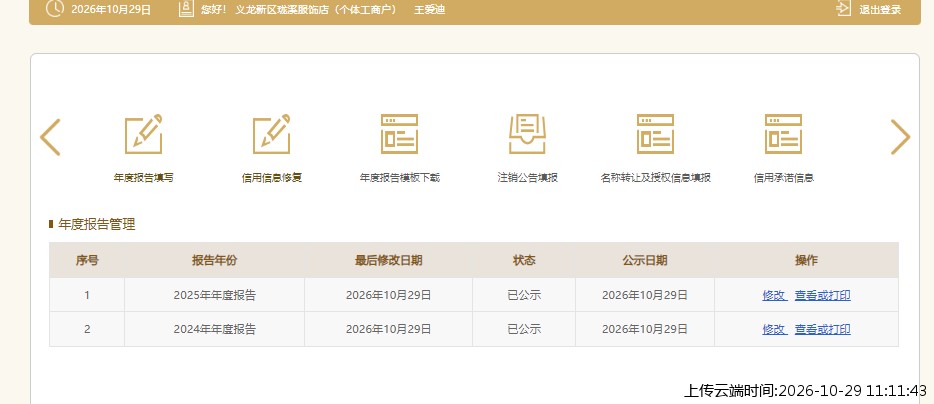Click the 年度报告管理 section heading
Image resolution: width=934 pixels, height=404 pixels.
[x=96, y=225]
